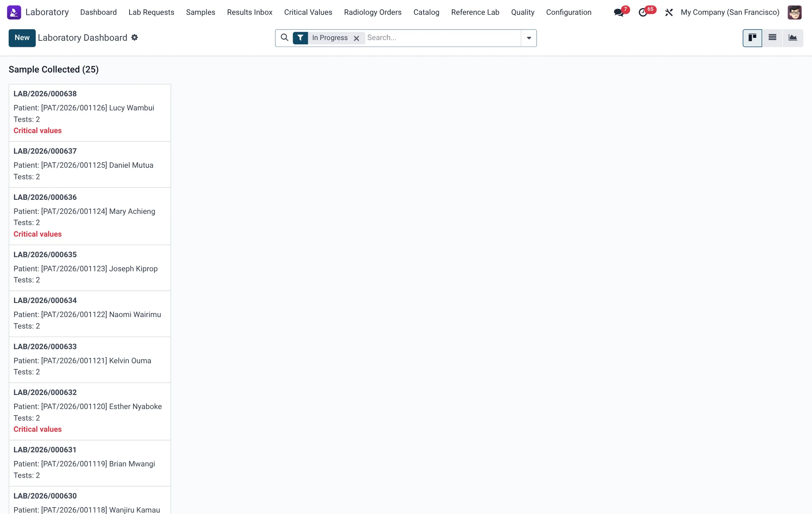The height and width of the screenshot is (514, 812).
Task: Click into the Search field
Action: tap(443, 38)
